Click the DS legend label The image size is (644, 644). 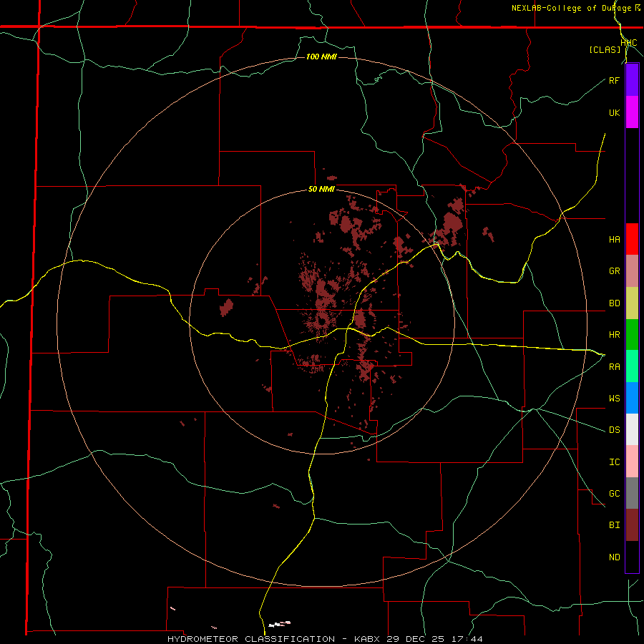point(615,430)
